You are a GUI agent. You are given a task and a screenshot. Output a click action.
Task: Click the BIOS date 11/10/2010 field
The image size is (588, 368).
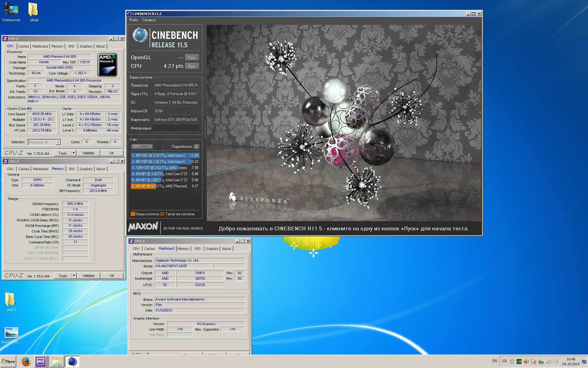click(200, 310)
